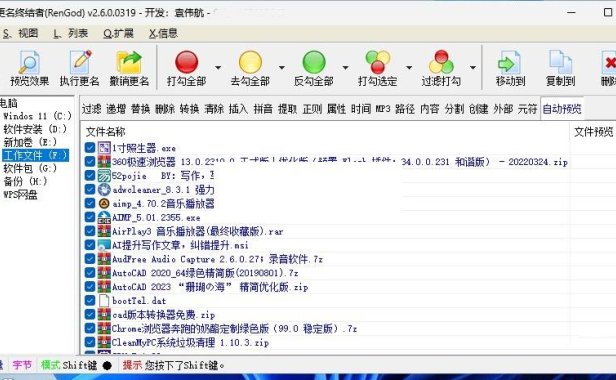Open dropdown arrow next to 打勾选定
This screenshot has width=616, height=380.
click(x=409, y=68)
